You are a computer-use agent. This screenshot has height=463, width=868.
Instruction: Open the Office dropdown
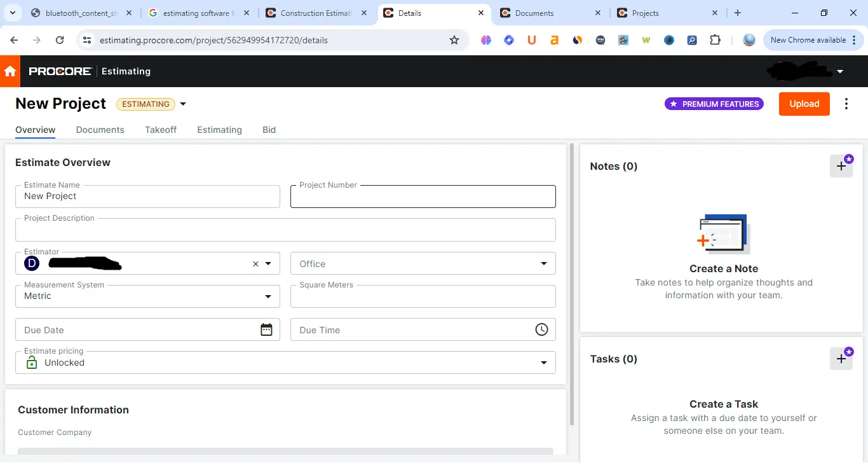point(543,263)
